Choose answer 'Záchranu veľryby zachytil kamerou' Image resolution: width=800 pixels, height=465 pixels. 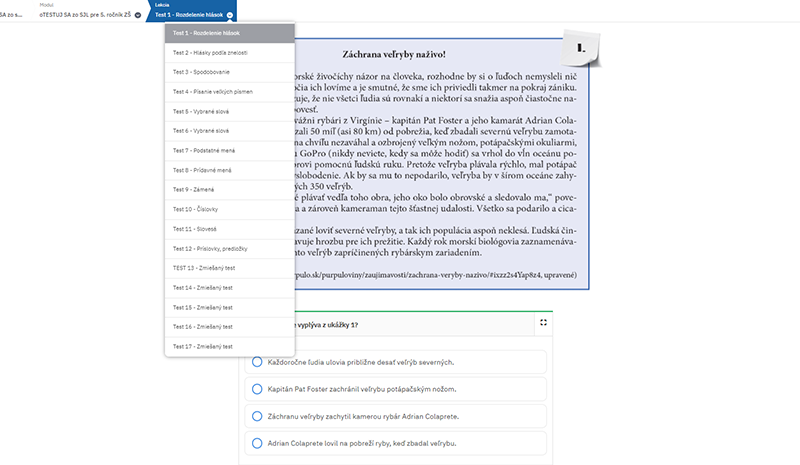395,417
